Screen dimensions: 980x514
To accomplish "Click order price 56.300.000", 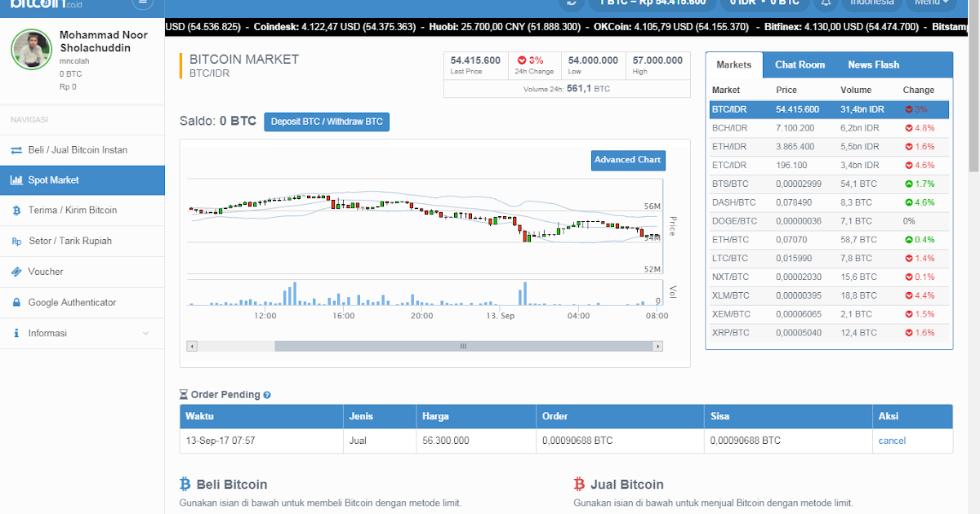I will click(445, 441).
